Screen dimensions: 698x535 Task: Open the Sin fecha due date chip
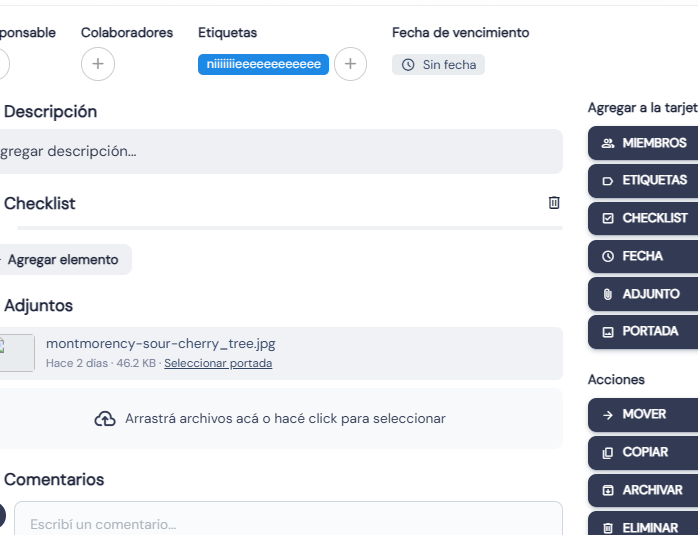coord(438,65)
